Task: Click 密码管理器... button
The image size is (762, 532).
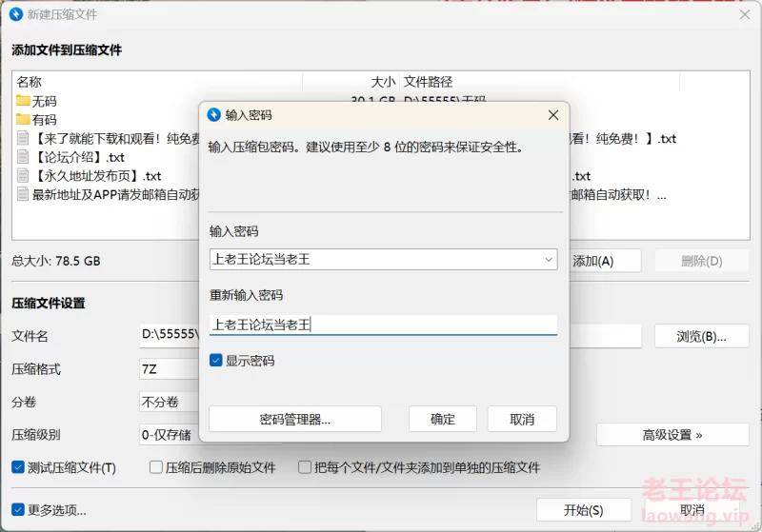Action: [295, 419]
